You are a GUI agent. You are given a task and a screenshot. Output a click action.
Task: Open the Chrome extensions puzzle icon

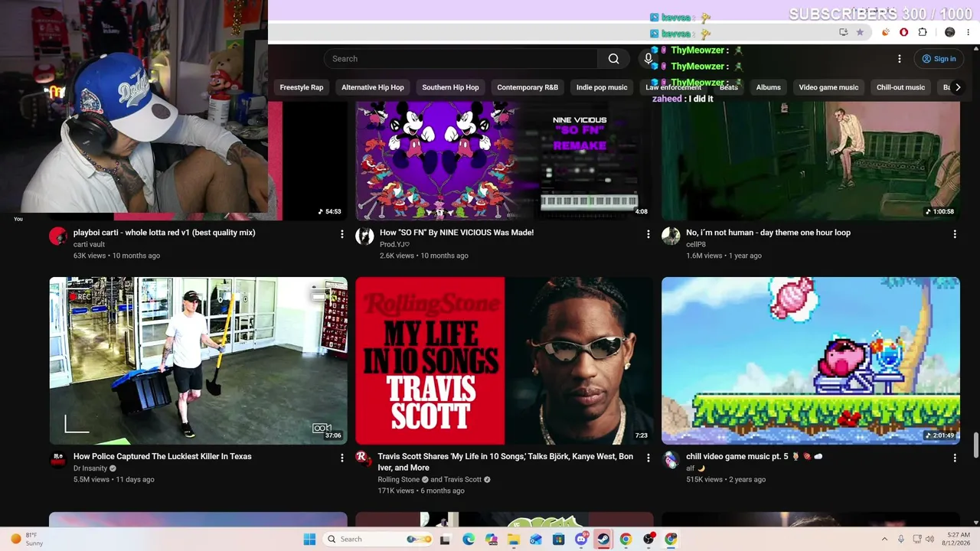point(923,32)
